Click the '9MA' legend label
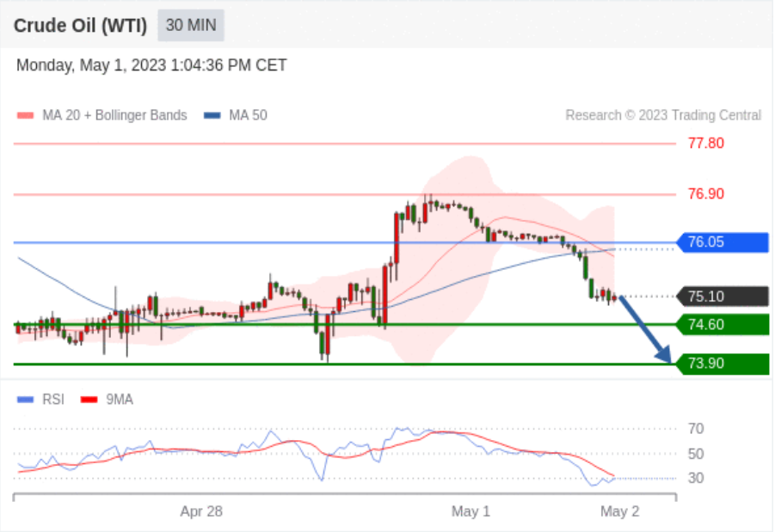The image size is (775, 532). click(120, 400)
